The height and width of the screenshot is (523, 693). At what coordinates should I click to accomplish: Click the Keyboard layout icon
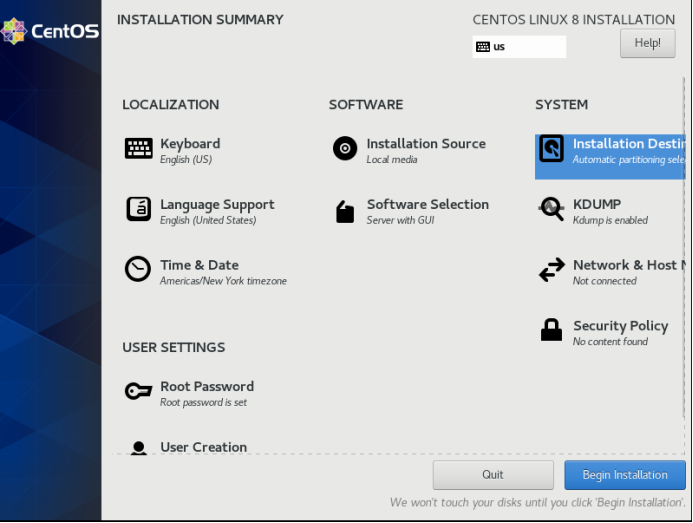click(138, 148)
